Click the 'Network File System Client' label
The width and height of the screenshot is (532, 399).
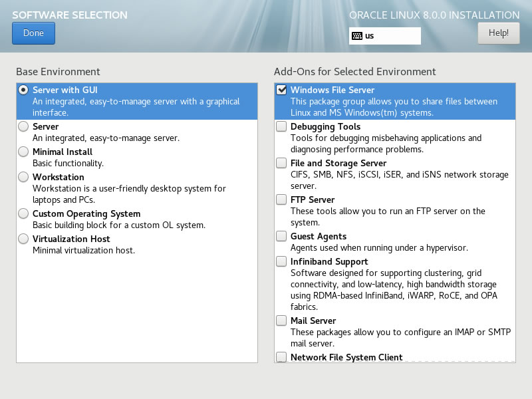click(346, 357)
